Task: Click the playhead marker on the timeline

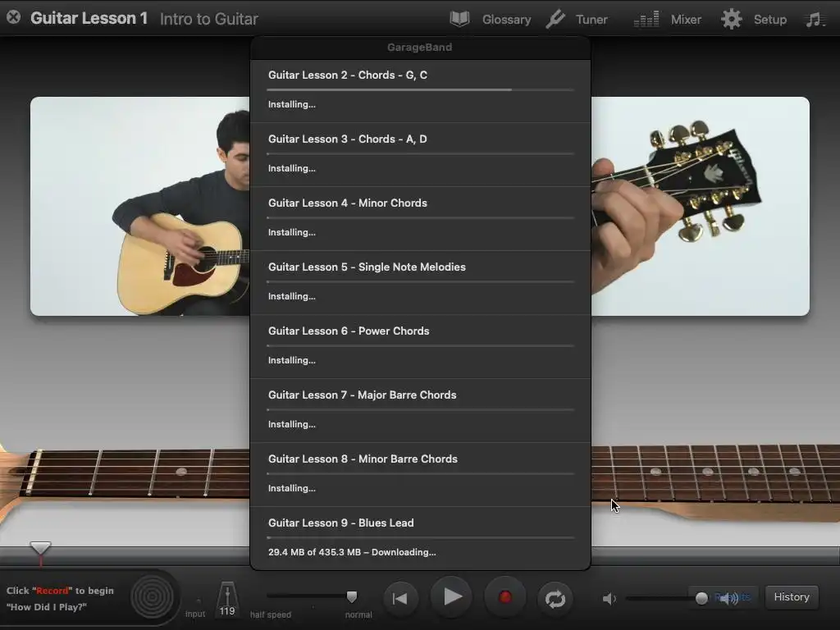Action: coord(40,548)
